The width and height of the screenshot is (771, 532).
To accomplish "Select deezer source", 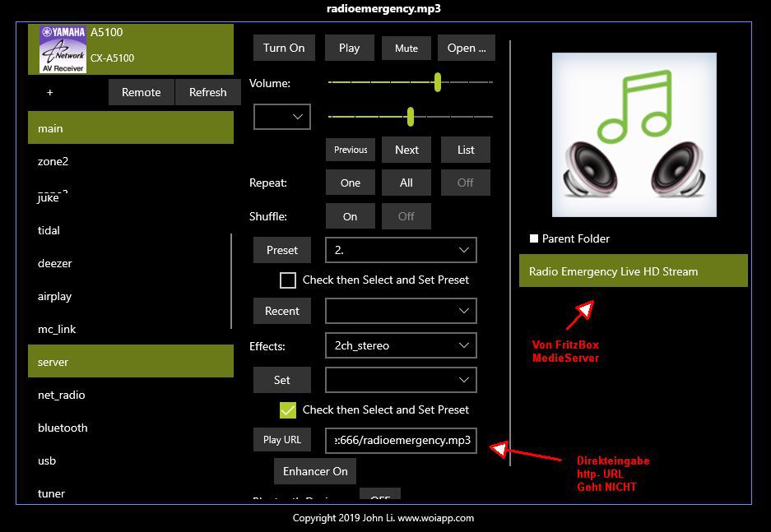I will pyautogui.click(x=131, y=263).
